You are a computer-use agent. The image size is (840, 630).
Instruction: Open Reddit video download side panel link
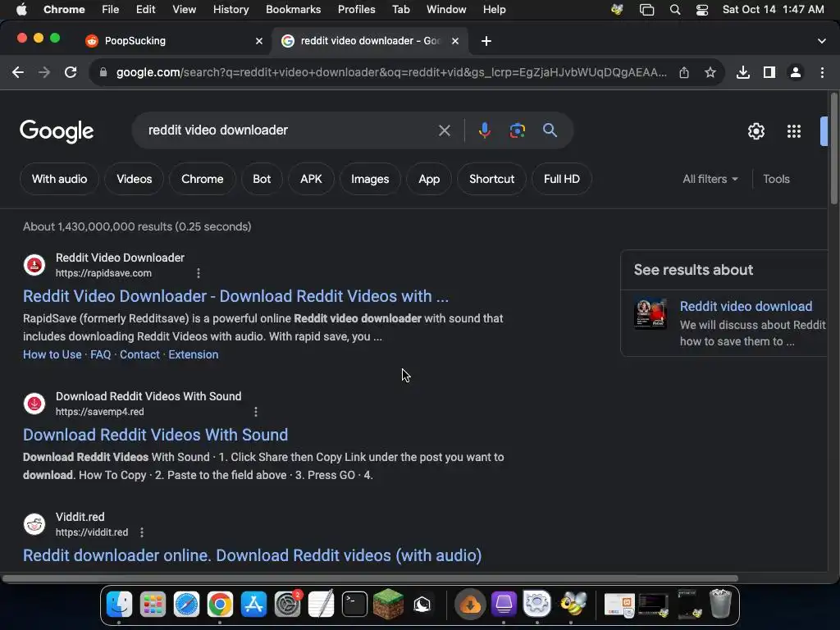pyautogui.click(x=746, y=307)
